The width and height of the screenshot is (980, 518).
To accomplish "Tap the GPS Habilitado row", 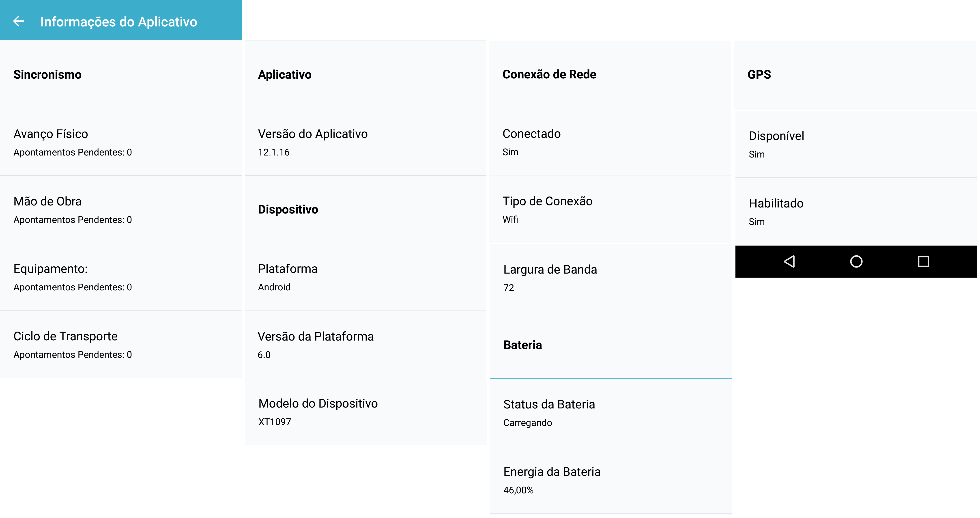I will point(856,212).
